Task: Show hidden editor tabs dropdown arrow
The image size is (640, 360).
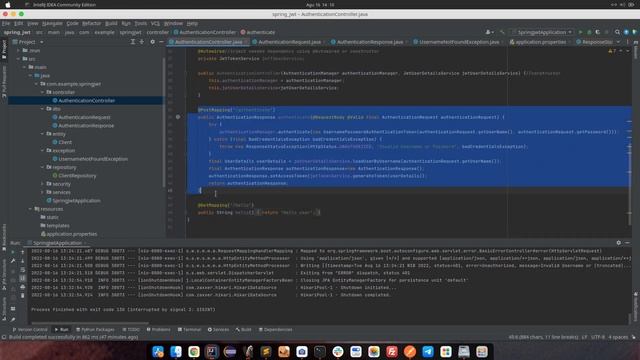Action: tap(618, 42)
